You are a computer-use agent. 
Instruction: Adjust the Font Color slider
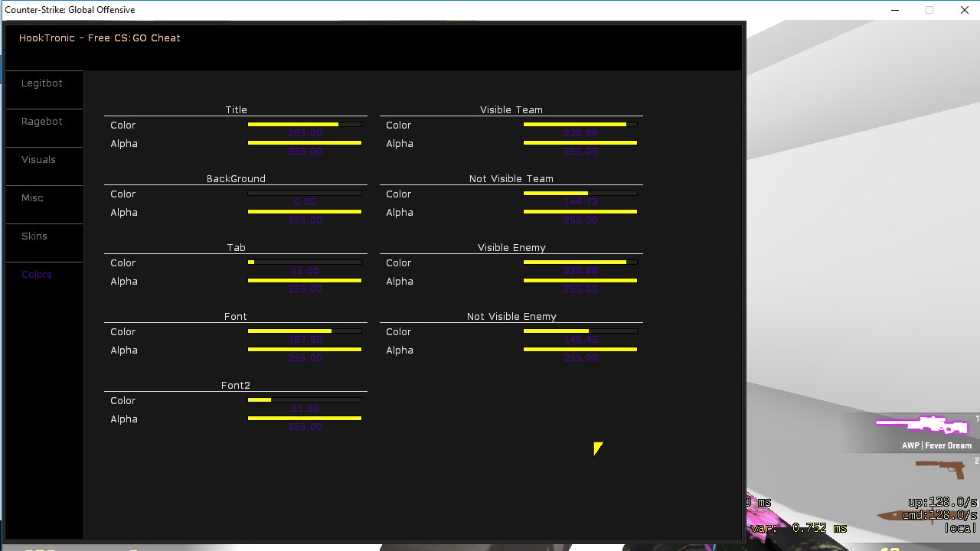305,331
